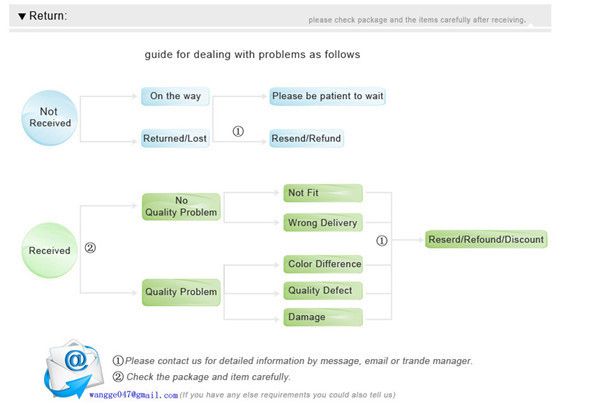Select the No Quality Problem box
The image size is (600, 405).
[181, 207]
